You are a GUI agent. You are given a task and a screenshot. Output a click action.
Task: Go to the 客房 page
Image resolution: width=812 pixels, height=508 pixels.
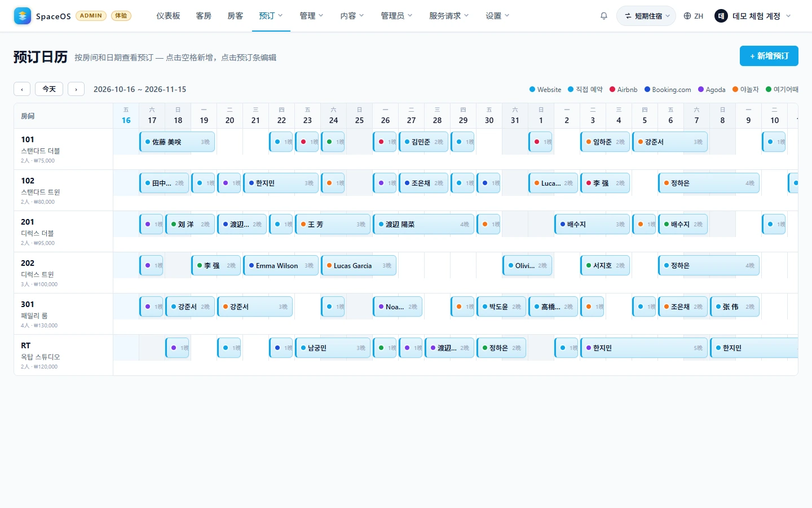pos(204,16)
